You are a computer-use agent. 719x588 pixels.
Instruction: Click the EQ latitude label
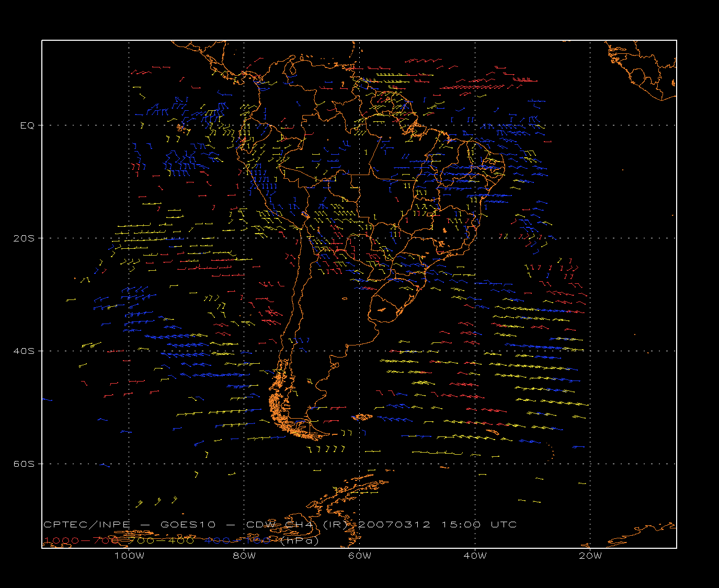(27, 125)
